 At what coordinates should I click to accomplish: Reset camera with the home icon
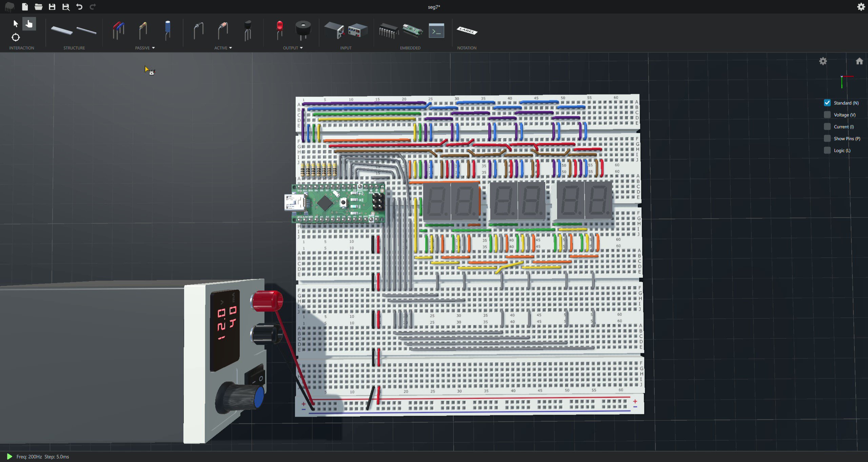coord(859,61)
